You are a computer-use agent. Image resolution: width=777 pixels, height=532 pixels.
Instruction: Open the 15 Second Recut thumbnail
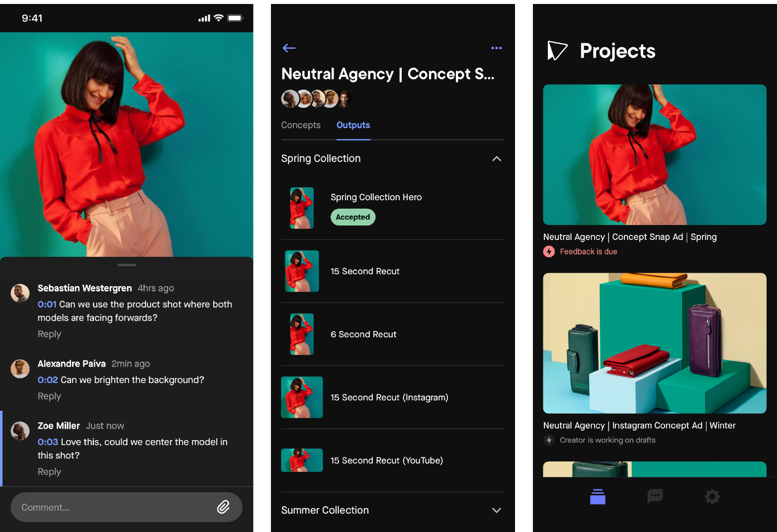302,271
